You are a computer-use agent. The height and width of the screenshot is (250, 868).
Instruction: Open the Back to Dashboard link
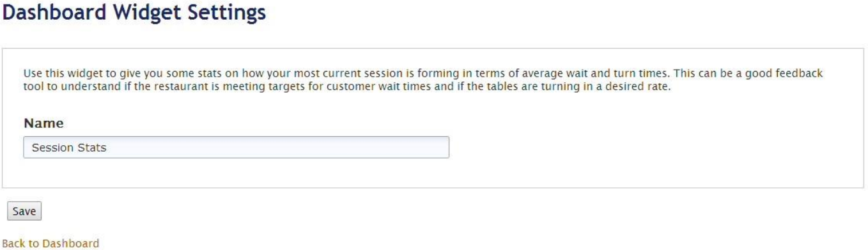coord(51,243)
